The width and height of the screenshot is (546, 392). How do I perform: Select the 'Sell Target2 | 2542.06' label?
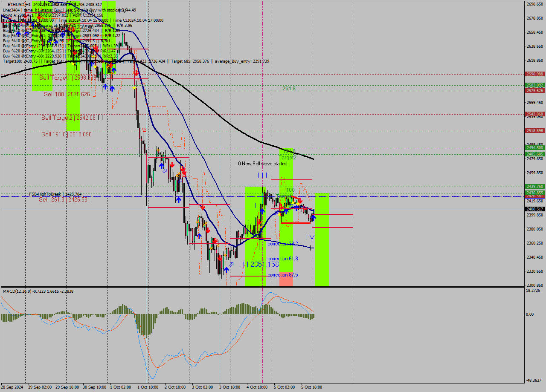click(x=68, y=118)
